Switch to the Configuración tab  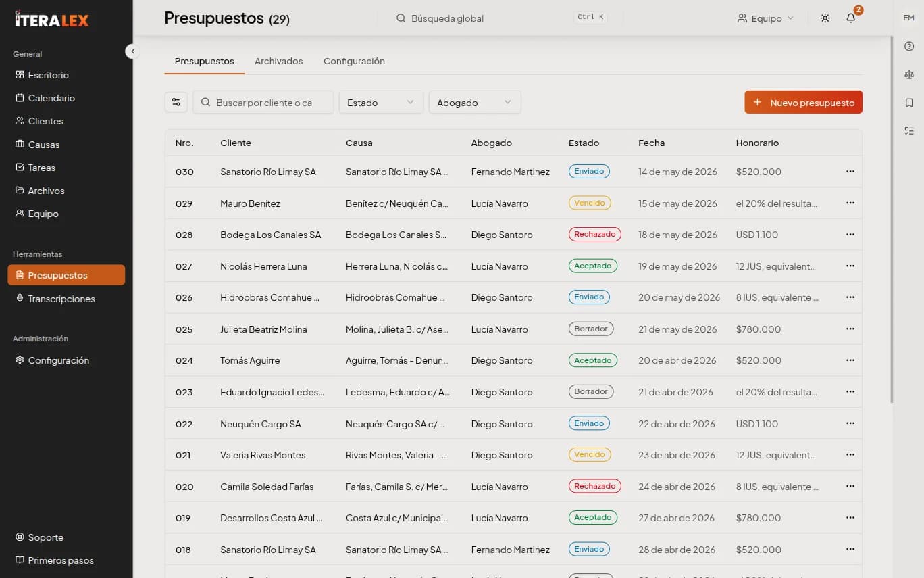354,61
